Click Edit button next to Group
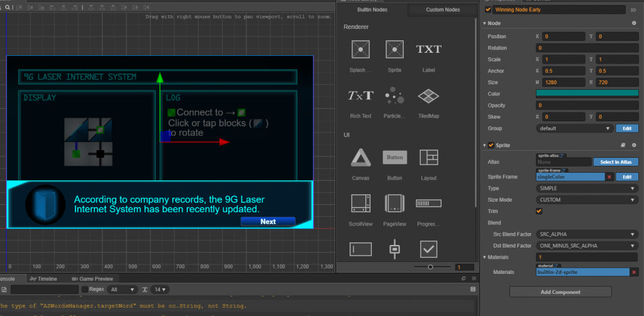Image resolution: width=644 pixels, height=316 pixels. (627, 128)
